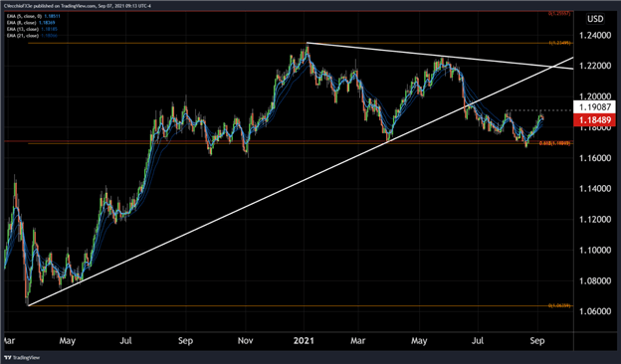Click the 1.06359 Fibonacci level label
The height and width of the screenshot is (364, 621).
point(559,306)
